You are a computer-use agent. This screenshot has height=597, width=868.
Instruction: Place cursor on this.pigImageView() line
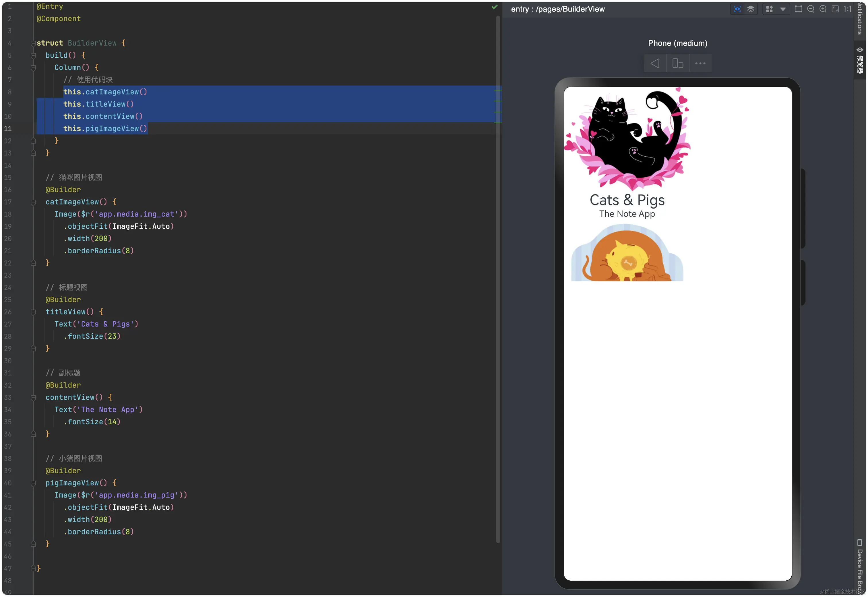[105, 129]
